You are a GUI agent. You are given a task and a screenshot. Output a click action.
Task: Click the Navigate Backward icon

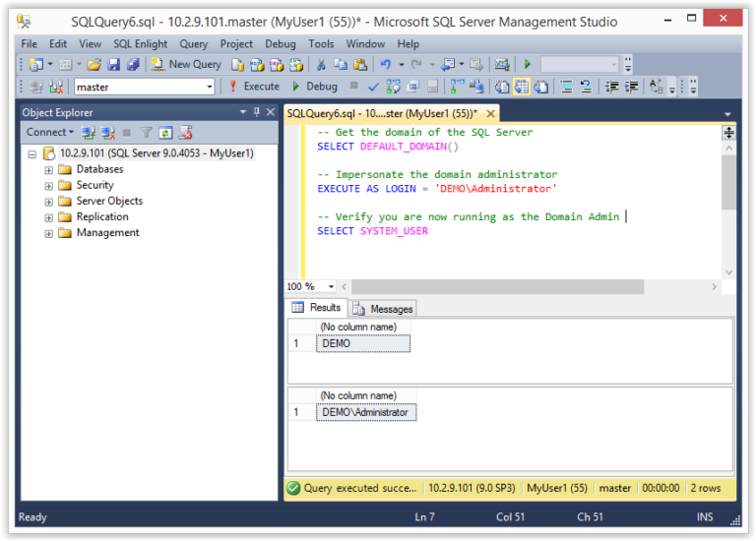tap(449, 65)
